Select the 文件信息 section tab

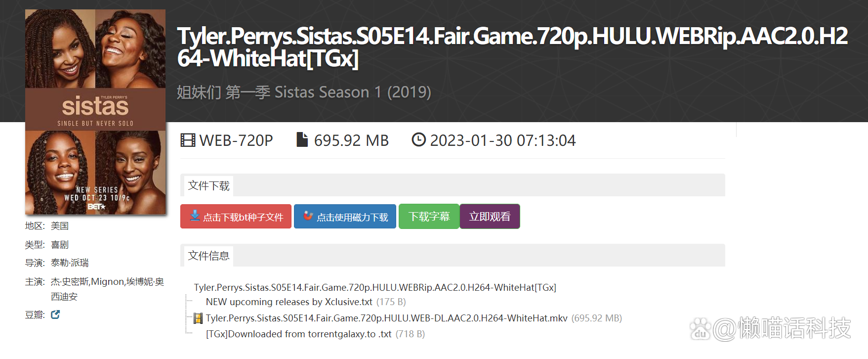(x=208, y=256)
